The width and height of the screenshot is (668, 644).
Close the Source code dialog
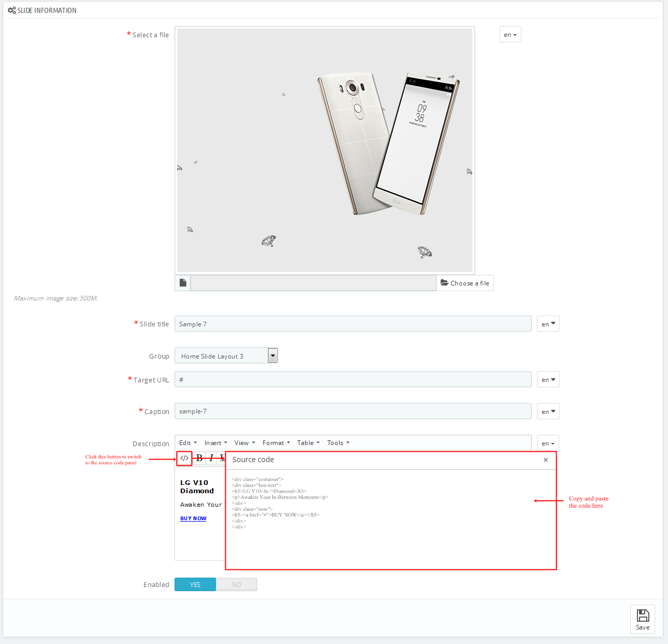[x=546, y=460]
